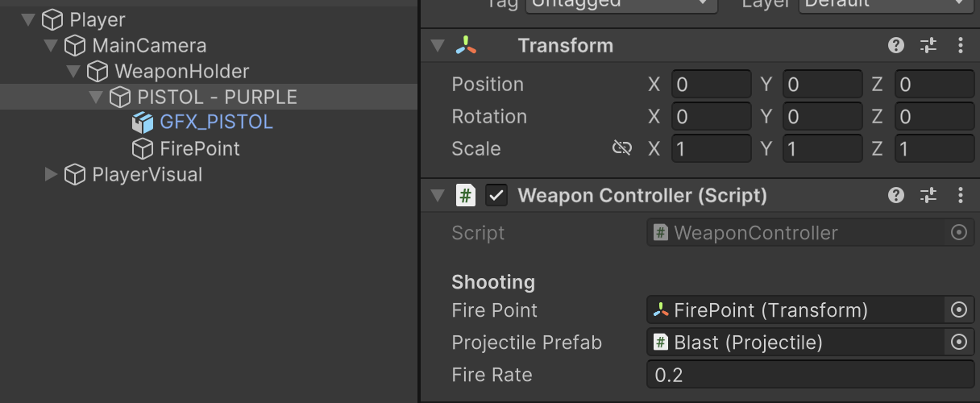Click the Position X input field

[710, 84]
